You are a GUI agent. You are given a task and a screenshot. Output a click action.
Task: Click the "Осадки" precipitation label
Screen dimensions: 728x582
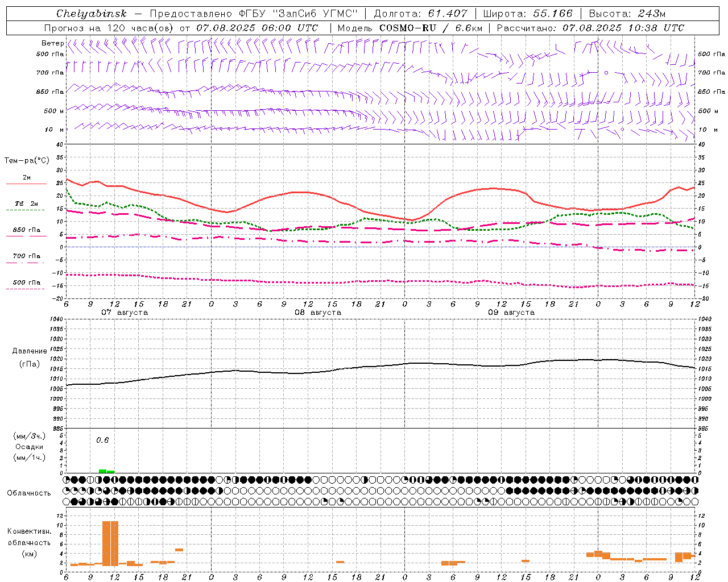(30, 447)
